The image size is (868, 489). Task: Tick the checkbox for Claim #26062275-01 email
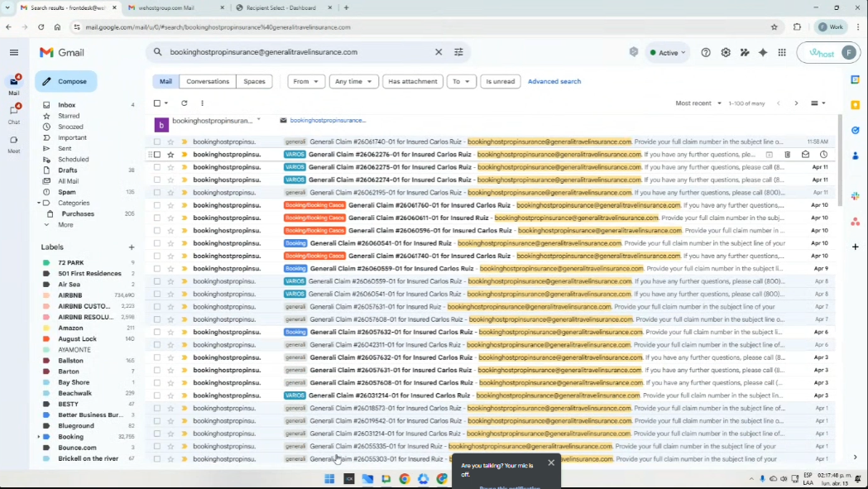pyautogui.click(x=157, y=167)
